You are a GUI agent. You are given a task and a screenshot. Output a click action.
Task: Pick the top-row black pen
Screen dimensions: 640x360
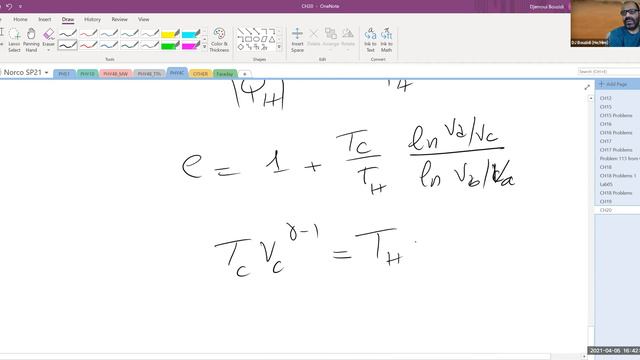pyautogui.click(x=67, y=33)
